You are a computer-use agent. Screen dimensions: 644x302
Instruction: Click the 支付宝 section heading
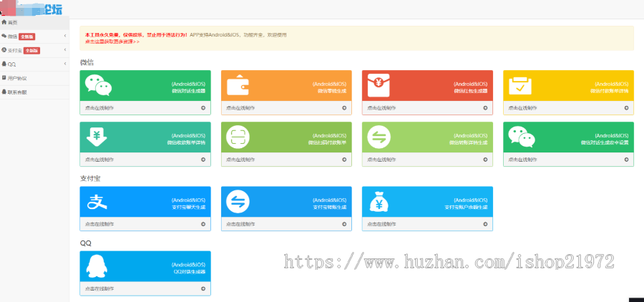pyautogui.click(x=90, y=179)
